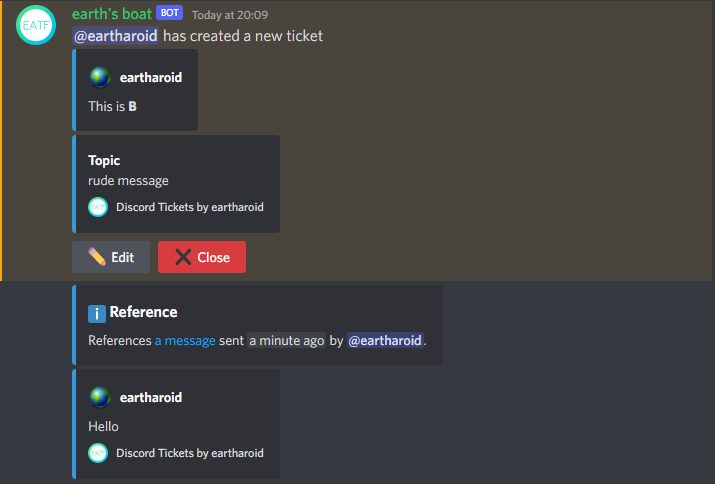Click the globe avatar in the Hello embed

[x=99, y=397]
